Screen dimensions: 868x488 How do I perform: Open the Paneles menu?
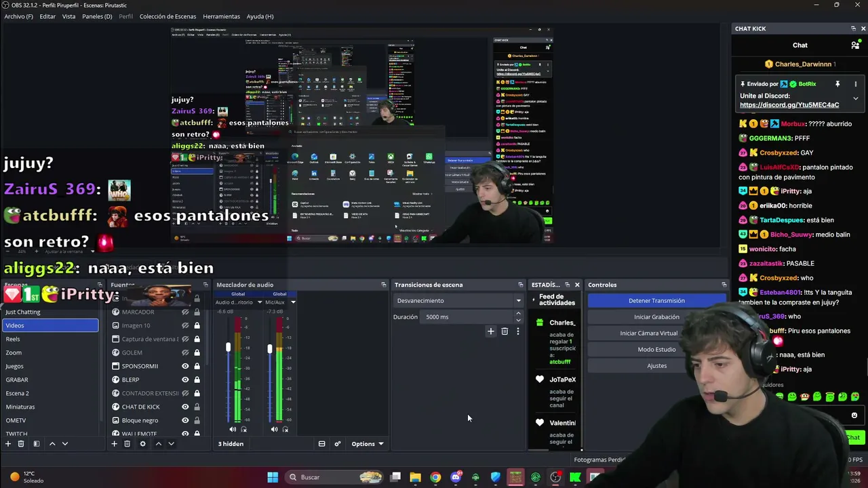click(97, 16)
